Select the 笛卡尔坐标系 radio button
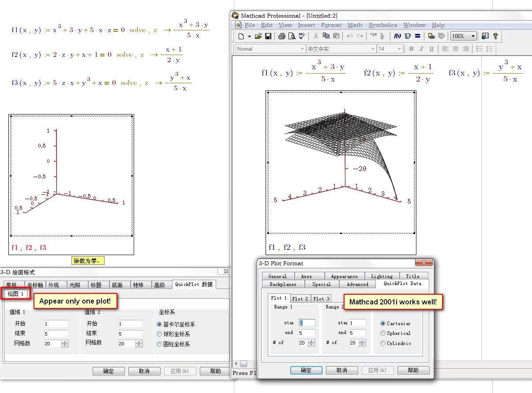This screenshot has width=532, height=393. (x=159, y=324)
